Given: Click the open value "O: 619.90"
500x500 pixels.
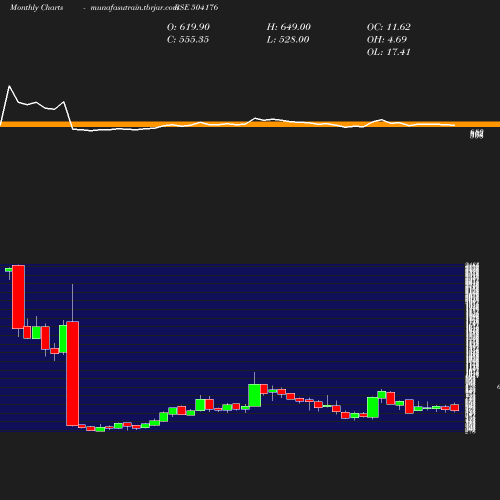Looking at the screenshot, I should (x=188, y=27).
